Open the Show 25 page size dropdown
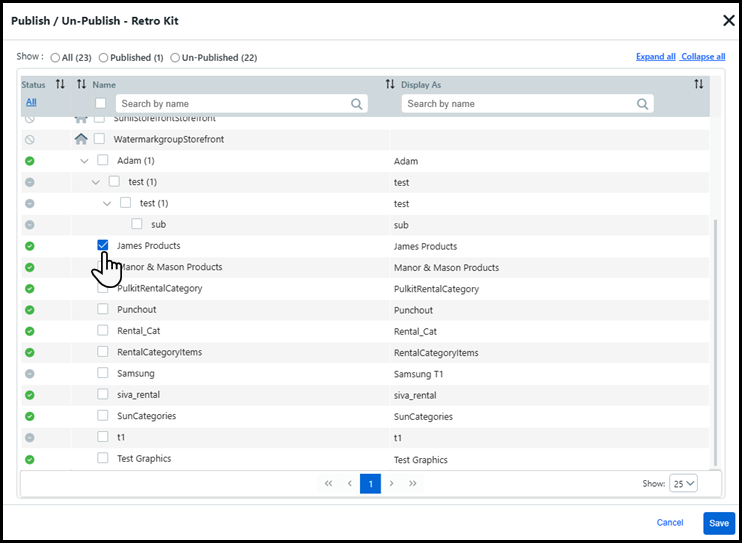Viewport: 742px width, 543px height. pos(684,483)
